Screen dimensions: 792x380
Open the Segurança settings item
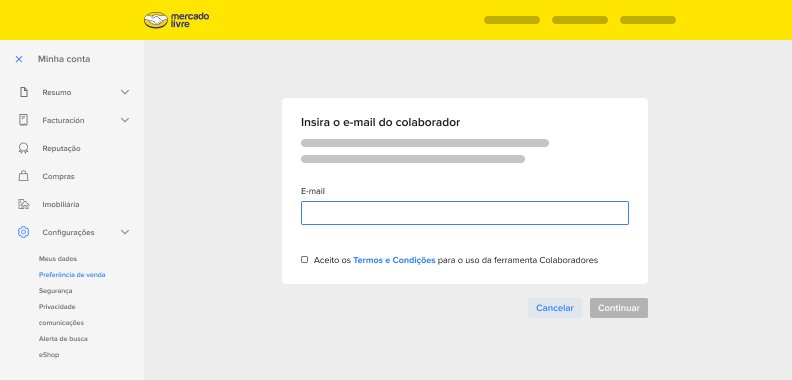pos(56,291)
